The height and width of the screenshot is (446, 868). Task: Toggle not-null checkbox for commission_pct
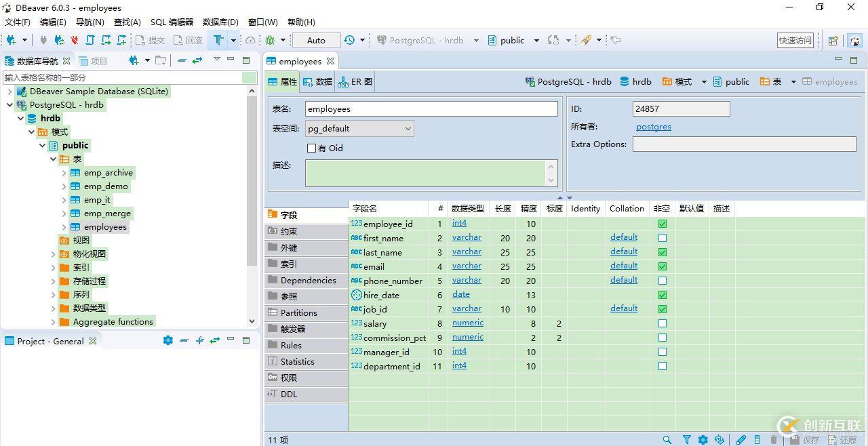point(663,338)
